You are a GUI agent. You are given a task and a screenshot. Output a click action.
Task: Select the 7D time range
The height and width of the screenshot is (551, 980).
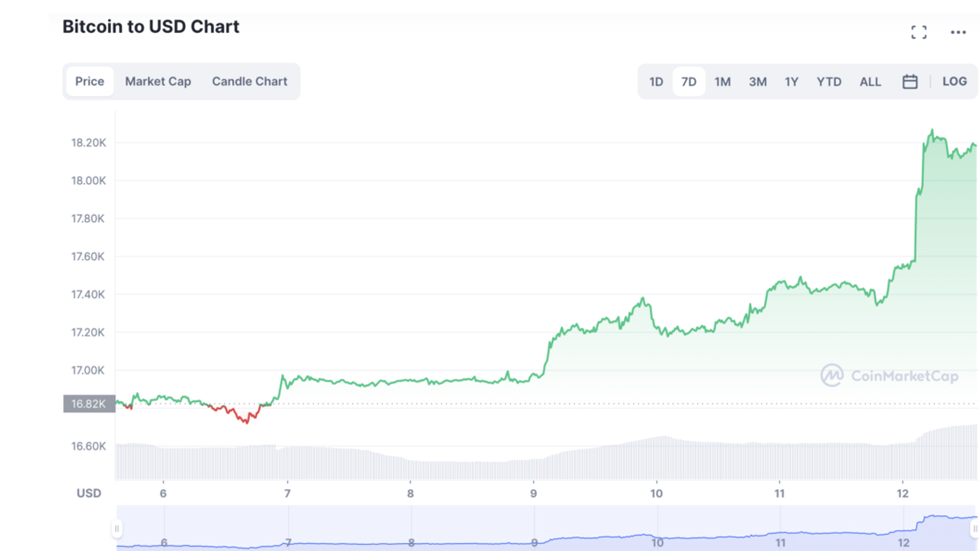click(689, 82)
